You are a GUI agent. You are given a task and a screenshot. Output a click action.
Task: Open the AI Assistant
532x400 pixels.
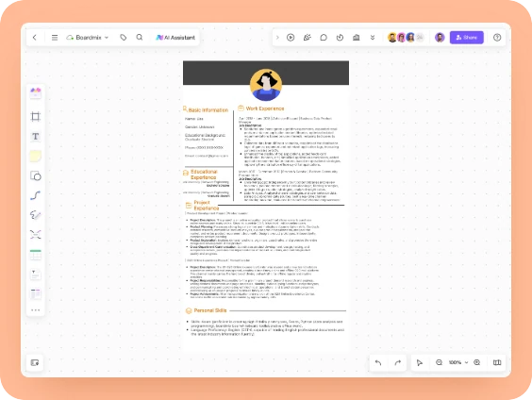175,38
